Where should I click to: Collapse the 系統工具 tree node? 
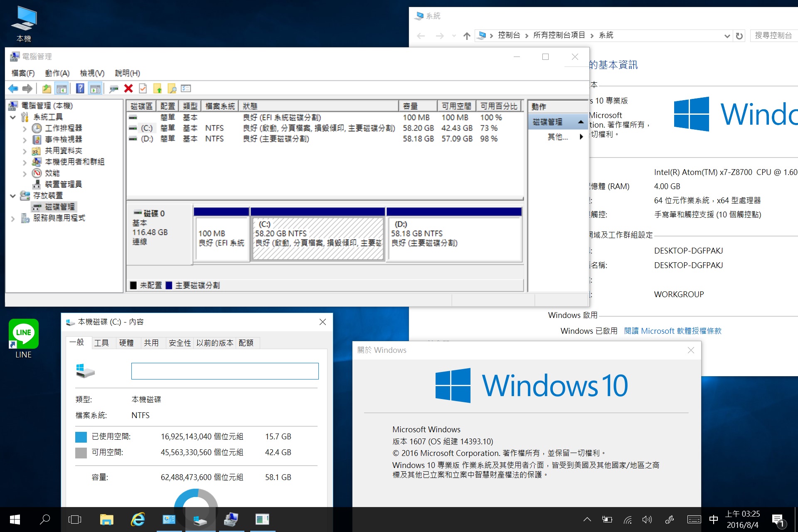(13, 117)
